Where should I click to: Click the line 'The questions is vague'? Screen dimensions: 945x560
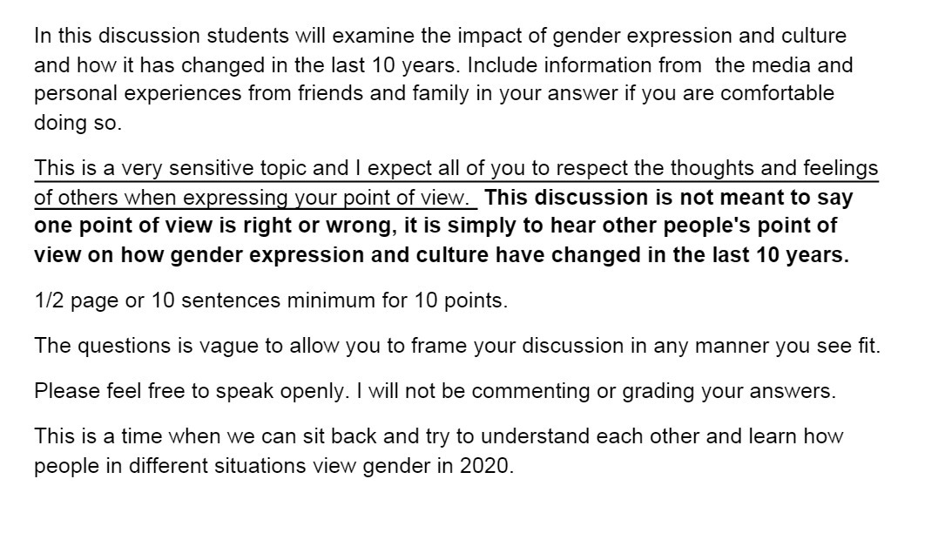pyautogui.click(x=457, y=346)
